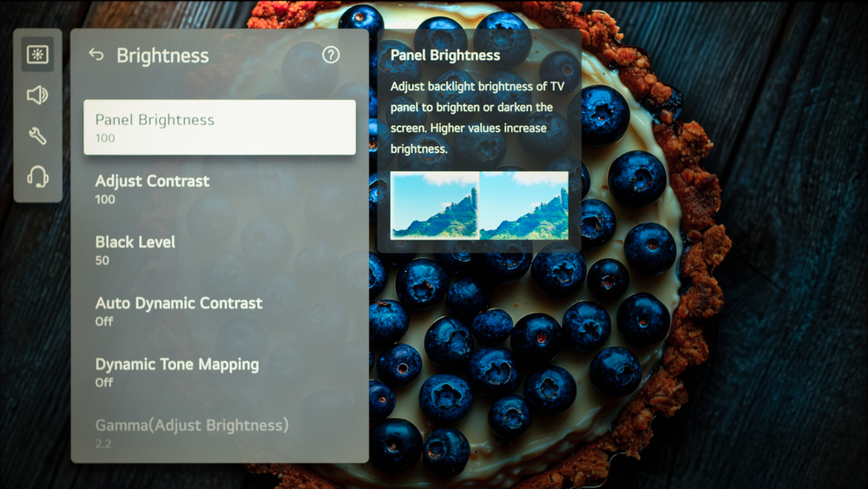This screenshot has height=489, width=868.
Task: Toggle Dynamic Tone Mapping setting
Action: tap(220, 372)
